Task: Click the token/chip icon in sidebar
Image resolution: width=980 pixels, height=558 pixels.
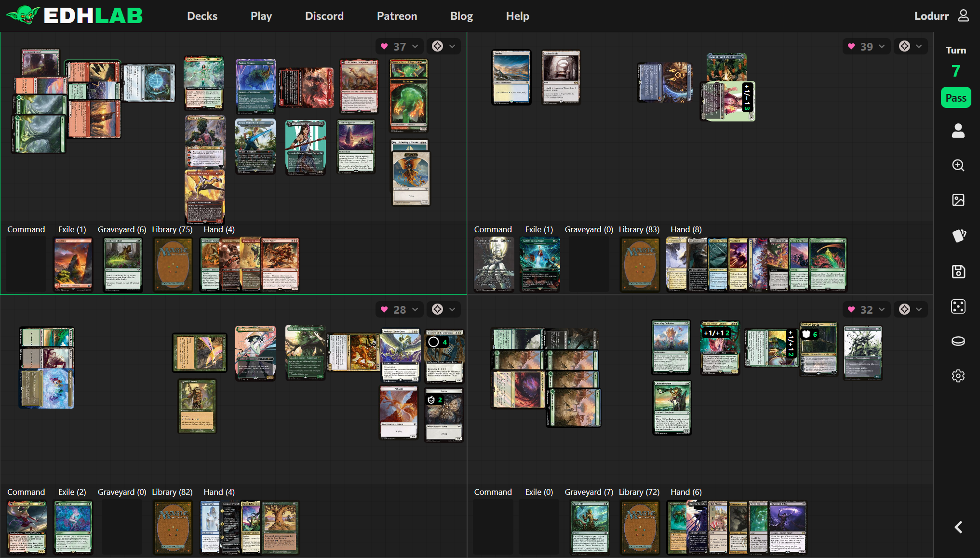Action: point(958,341)
